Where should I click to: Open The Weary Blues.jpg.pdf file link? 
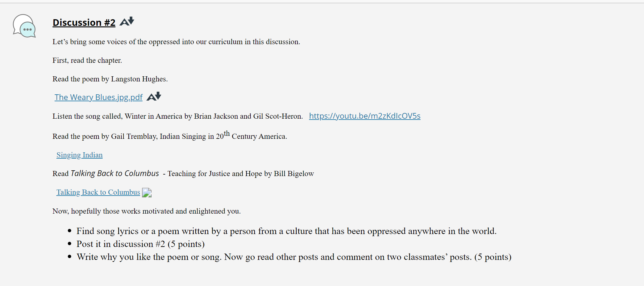point(98,97)
